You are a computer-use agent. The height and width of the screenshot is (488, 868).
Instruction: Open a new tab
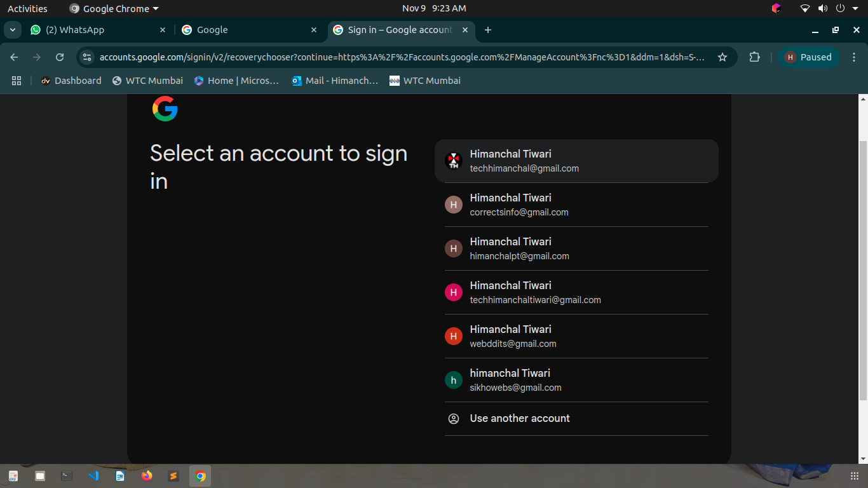(488, 30)
